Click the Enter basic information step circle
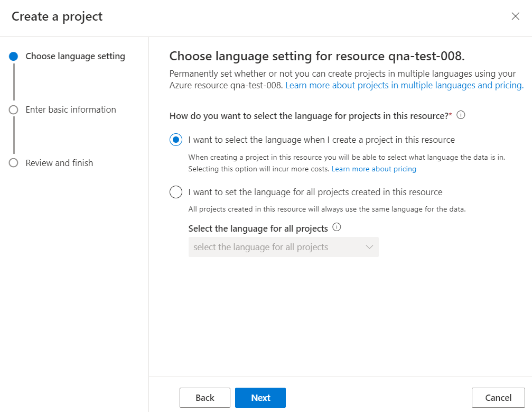 [x=14, y=109]
